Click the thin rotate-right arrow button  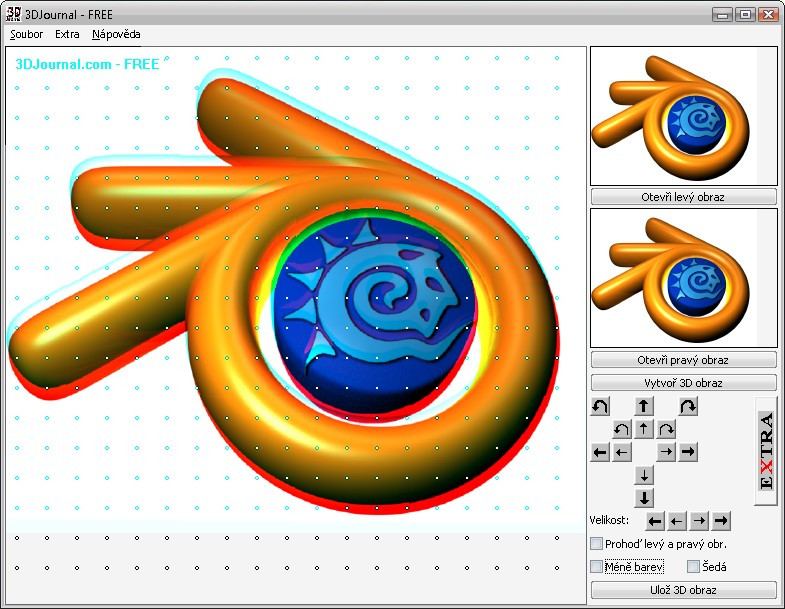pyautogui.click(x=666, y=429)
